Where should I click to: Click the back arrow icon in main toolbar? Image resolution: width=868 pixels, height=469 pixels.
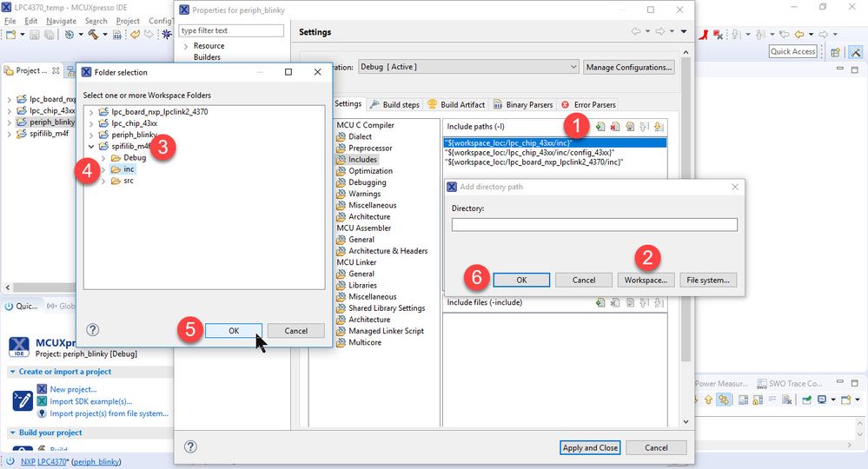pyautogui.click(x=799, y=34)
